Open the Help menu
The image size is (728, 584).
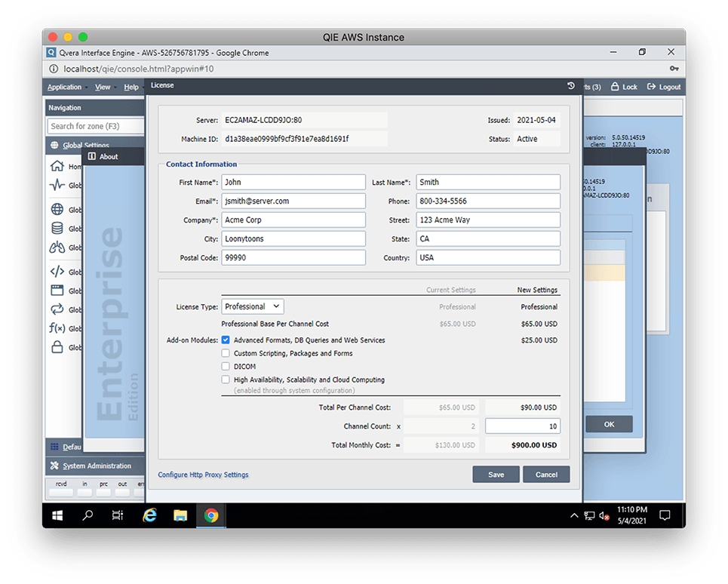coord(131,87)
